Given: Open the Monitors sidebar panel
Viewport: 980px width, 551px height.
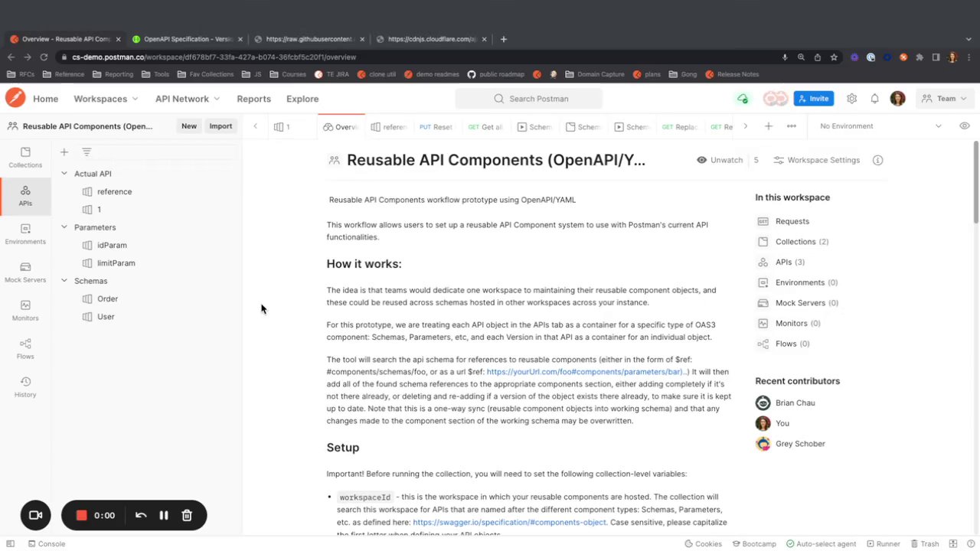Looking at the screenshot, I should (25, 311).
